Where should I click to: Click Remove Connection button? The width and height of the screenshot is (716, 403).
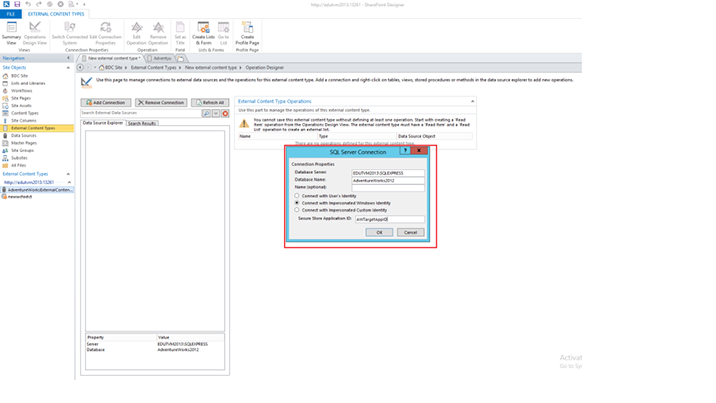tap(161, 103)
